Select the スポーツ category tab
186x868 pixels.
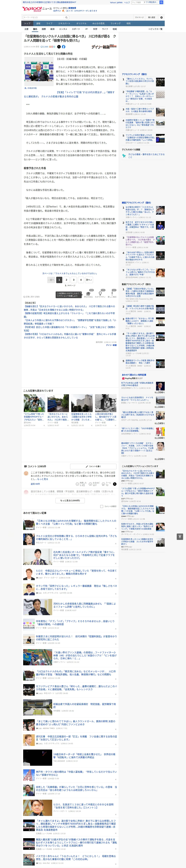(76, 29)
